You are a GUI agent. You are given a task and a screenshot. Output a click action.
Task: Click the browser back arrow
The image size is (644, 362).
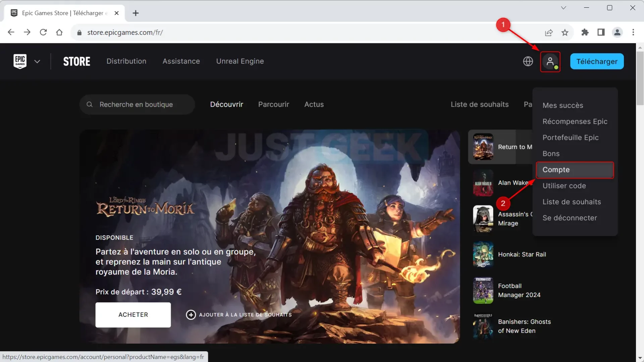[x=11, y=32]
